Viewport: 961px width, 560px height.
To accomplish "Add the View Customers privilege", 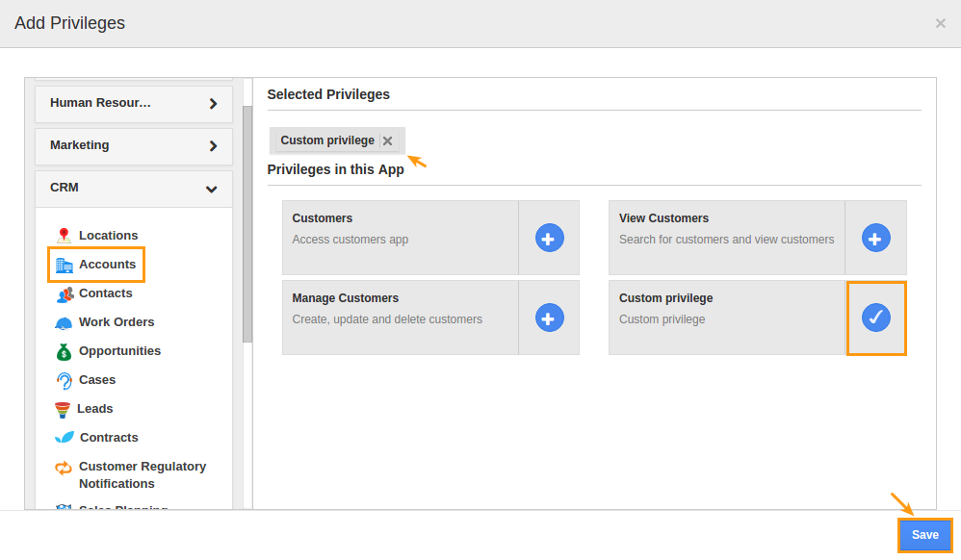I will (x=875, y=238).
